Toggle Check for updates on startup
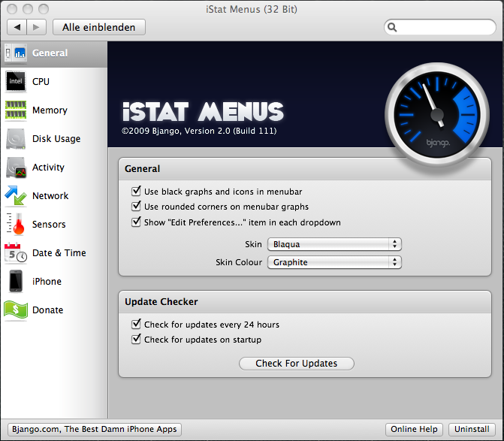This screenshot has height=441, width=504. (x=137, y=340)
